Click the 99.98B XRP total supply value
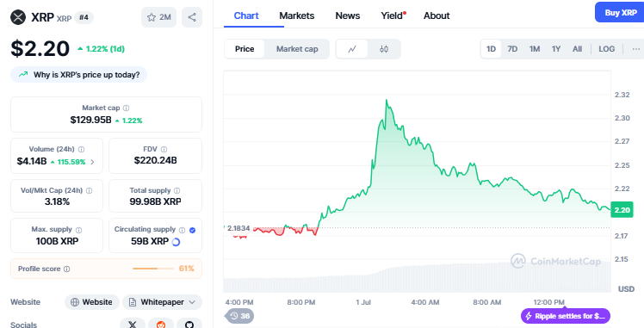 tap(155, 201)
